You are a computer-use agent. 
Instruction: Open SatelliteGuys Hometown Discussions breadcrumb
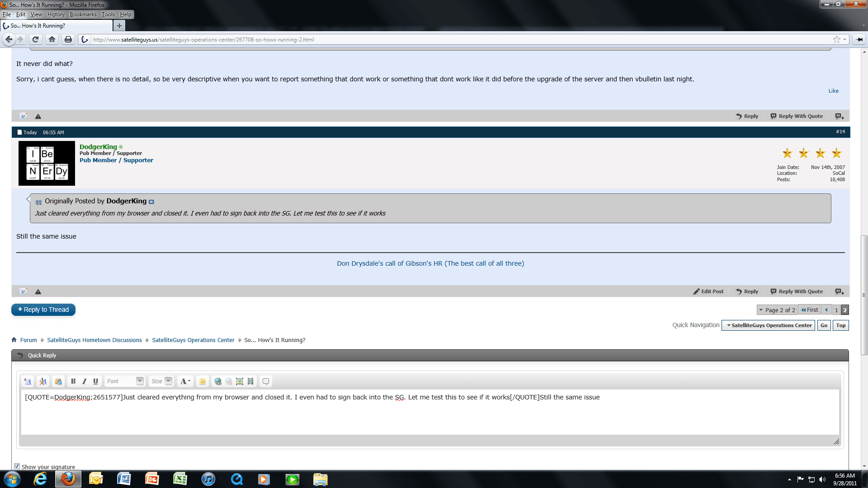tap(94, 340)
